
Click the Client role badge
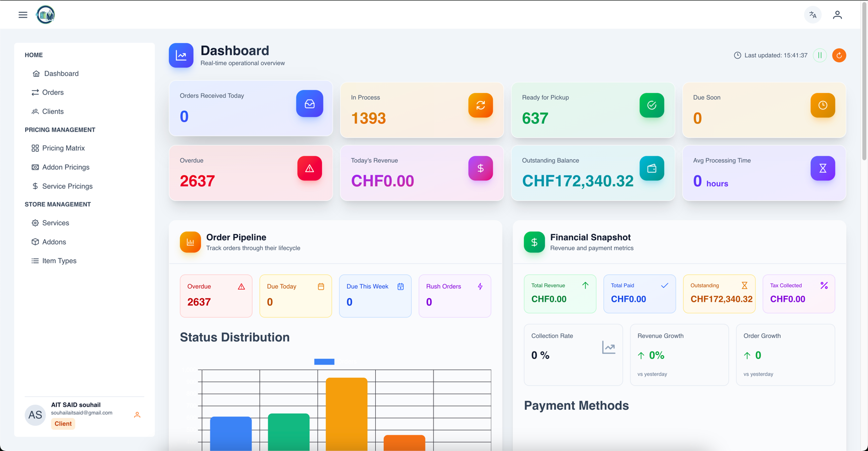[63, 424]
